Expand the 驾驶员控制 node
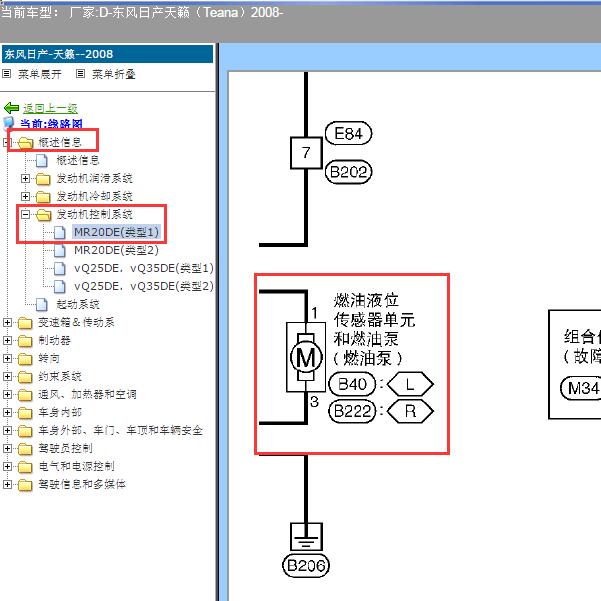Viewport: 601px width, 601px height. pos(7,448)
